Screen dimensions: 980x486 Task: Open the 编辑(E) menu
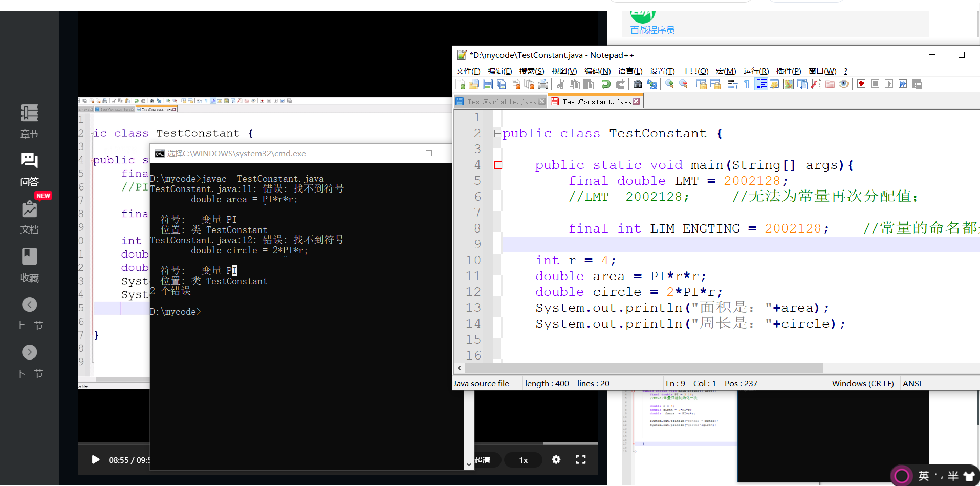click(x=499, y=71)
